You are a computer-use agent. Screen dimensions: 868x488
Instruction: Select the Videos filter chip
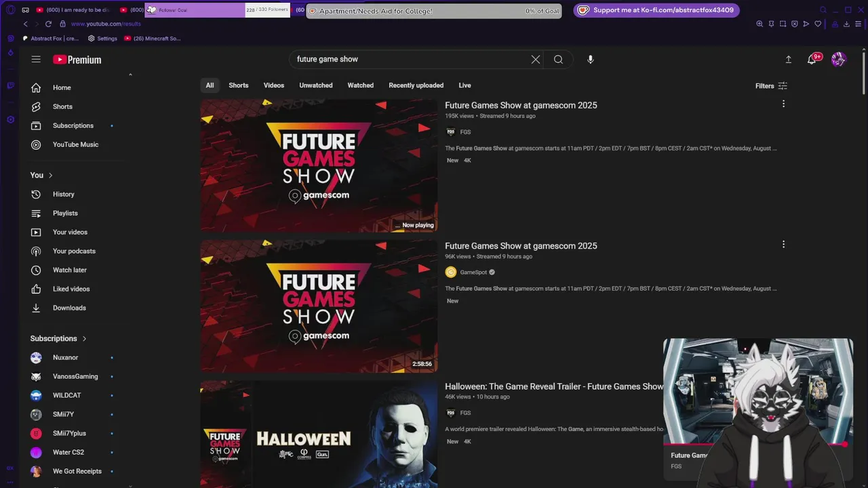click(x=274, y=85)
